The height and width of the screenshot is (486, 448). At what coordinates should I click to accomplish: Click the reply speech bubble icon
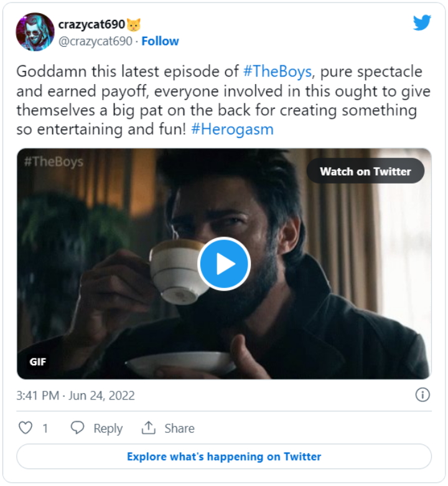[78, 428]
